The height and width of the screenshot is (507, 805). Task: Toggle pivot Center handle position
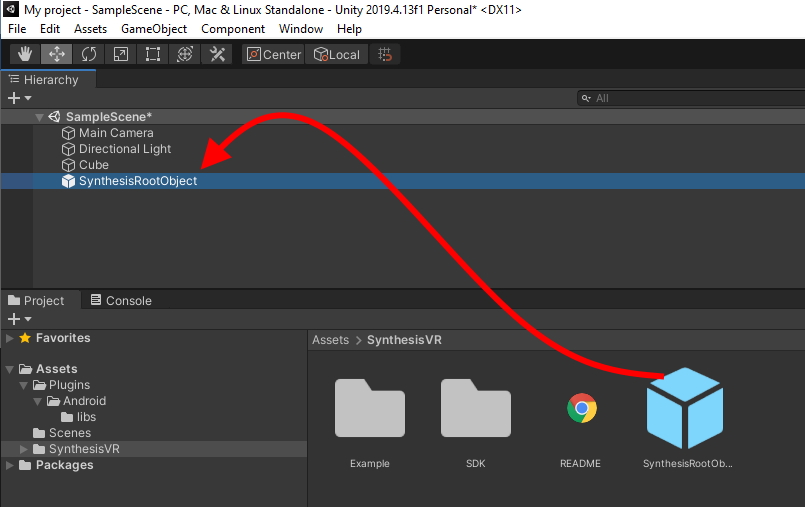point(274,54)
